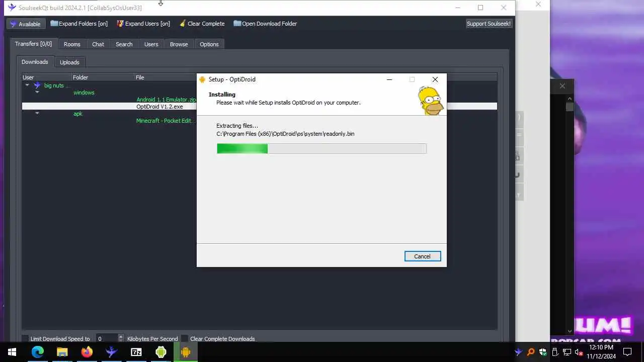The height and width of the screenshot is (362, 644).
Task: Click the SoulseekQt title bar bird icon
Action: click(x=12, y=8)
